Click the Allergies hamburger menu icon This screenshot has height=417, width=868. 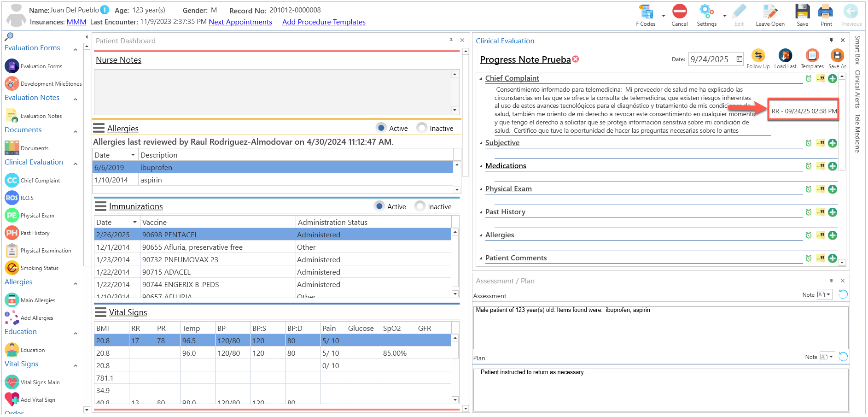[99, 128]
